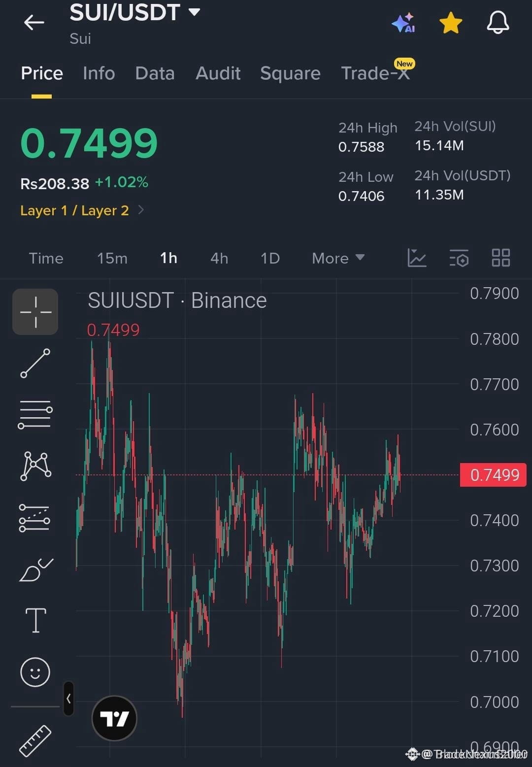This screenshot has height=767, width=532.
Task: Click the 0.7600 price axis label
Action: click(x=495, y=430)
